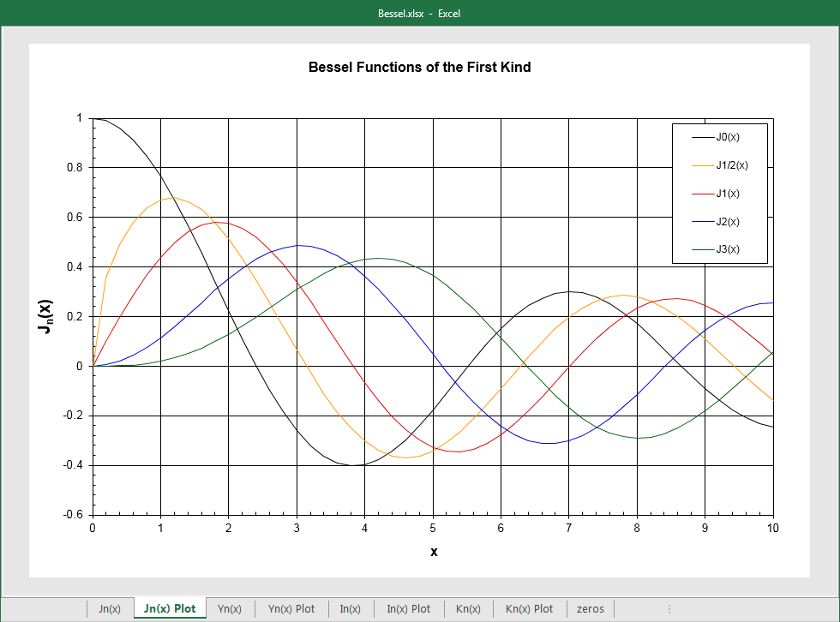Switch to the Yn(x) Plot sheet
Image resolution: width=840 pixels, height=622 pixels.
point(291,608)
